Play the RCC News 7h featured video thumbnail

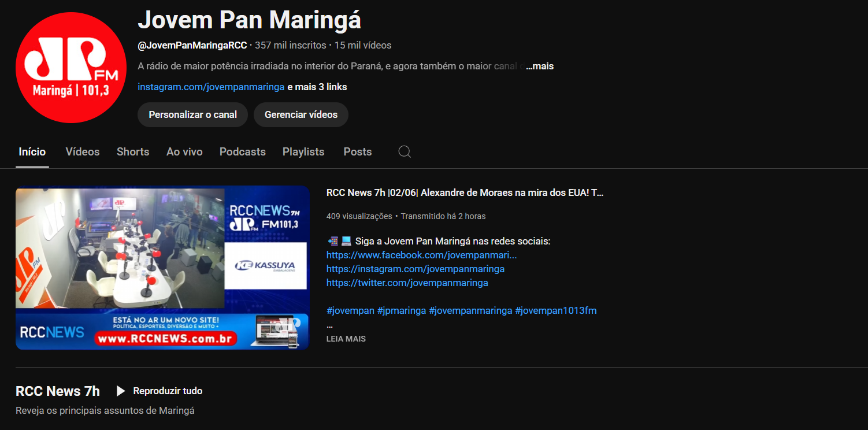162,268
